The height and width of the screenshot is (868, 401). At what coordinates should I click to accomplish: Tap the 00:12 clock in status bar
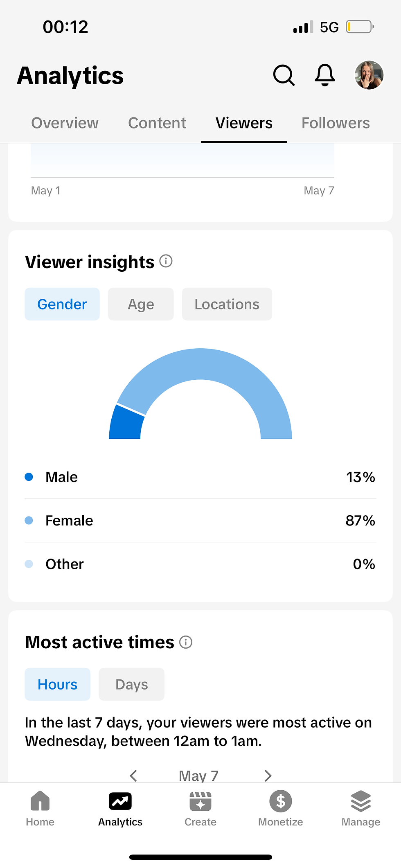coord(65,27)
